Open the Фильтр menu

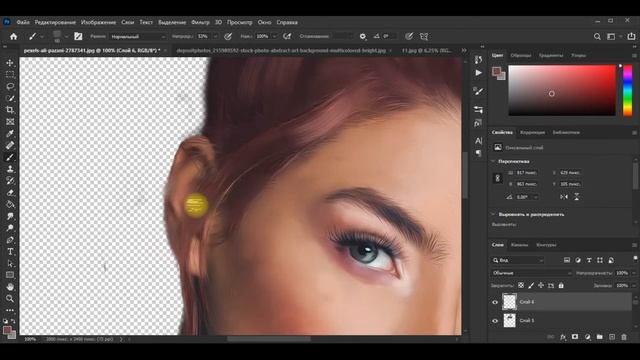coord(200,22)
